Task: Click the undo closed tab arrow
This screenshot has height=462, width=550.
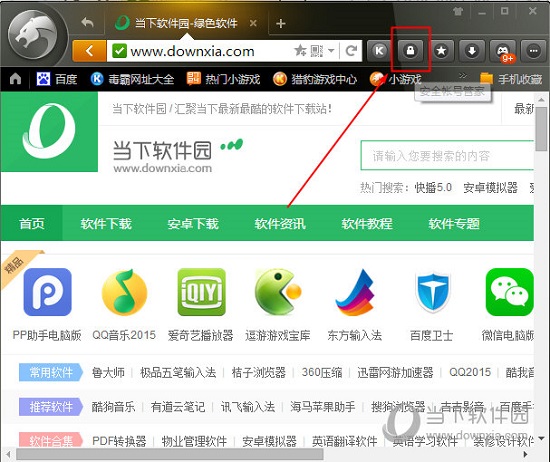Action: 87,23
